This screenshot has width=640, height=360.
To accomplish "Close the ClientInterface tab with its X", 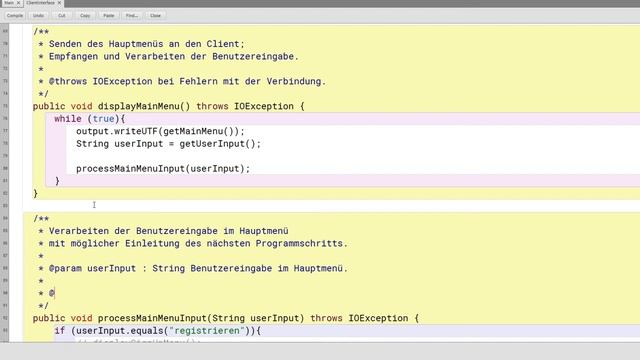I will click(x=59, y=3).
